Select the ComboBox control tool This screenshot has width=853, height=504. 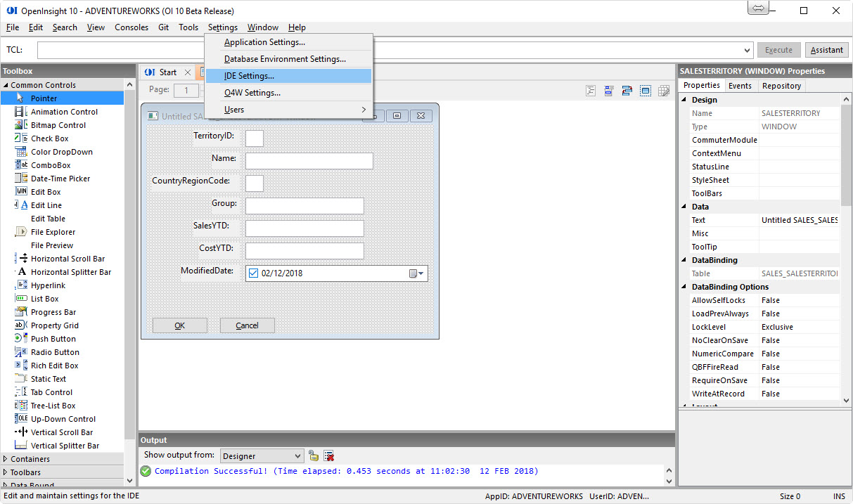(x=62, y=165)
